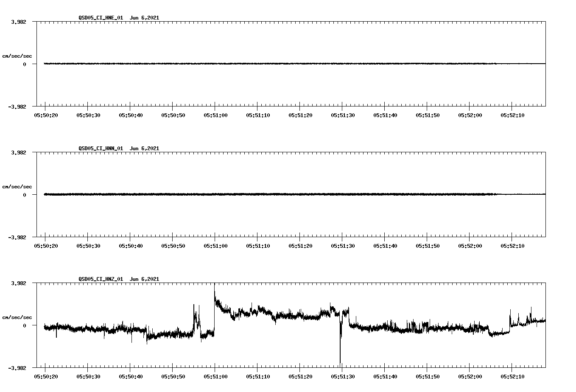Click 05:52:10 tick label on HNE plot

tap(512, 115)
